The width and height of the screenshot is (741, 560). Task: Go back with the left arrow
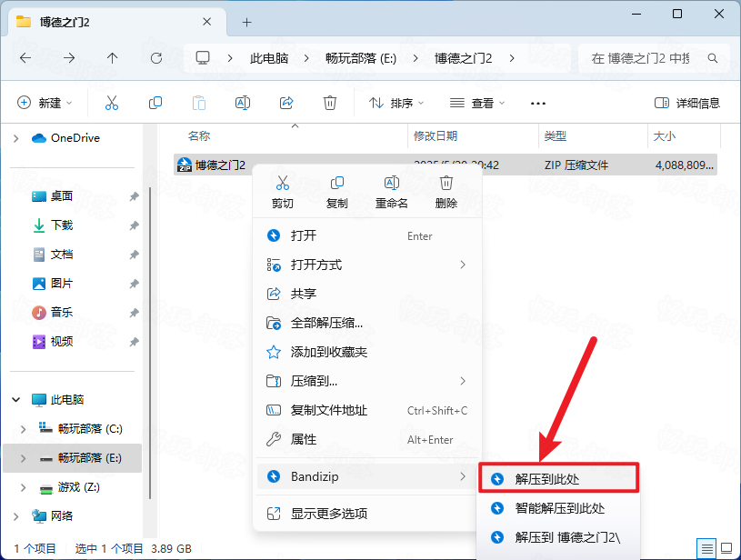coord(25,58)
